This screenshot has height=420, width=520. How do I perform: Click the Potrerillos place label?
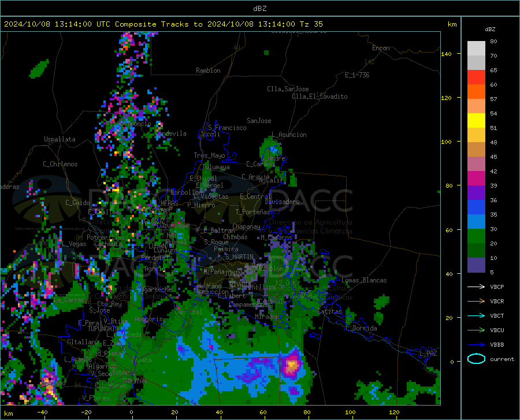(x=106, y=237)
